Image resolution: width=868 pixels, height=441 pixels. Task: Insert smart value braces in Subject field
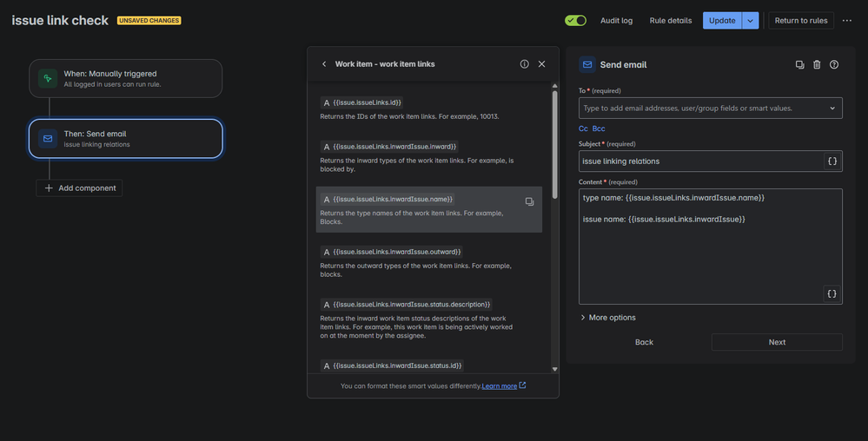[832, 161]
